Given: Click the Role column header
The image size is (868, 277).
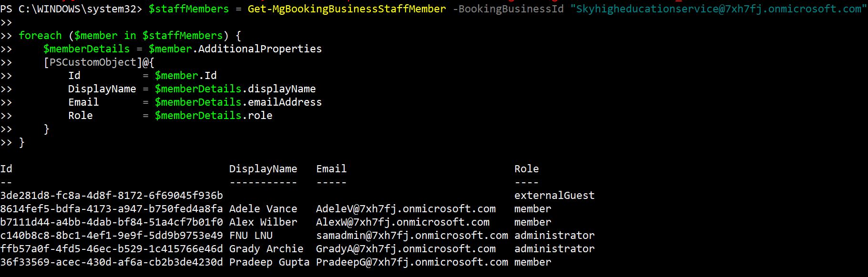Looking at the screenshot, I should point(526,168).
